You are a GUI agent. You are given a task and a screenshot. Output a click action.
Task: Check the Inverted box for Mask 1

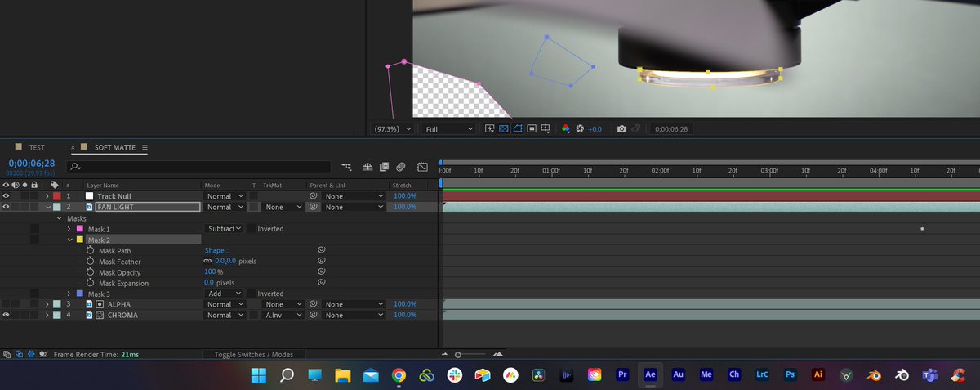click(x=252, y=229)
